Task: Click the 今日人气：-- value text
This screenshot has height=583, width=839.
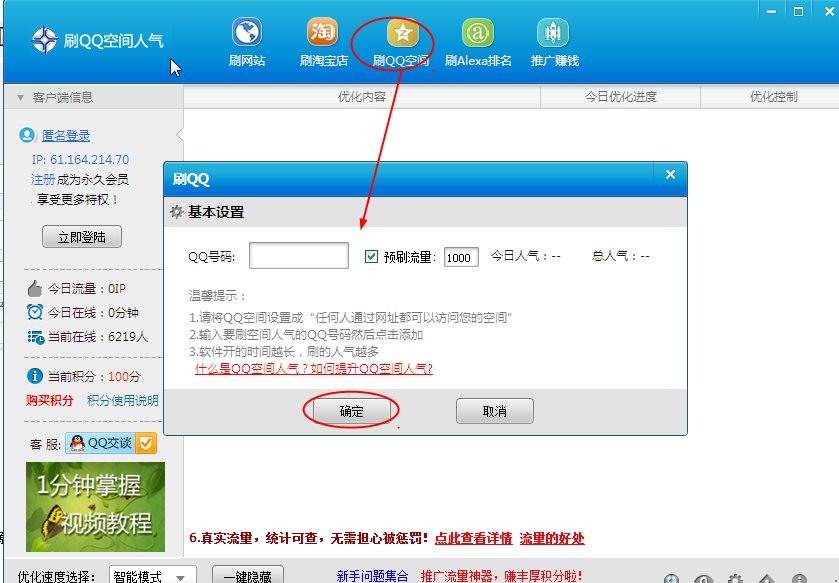Action: pos(525,256)
